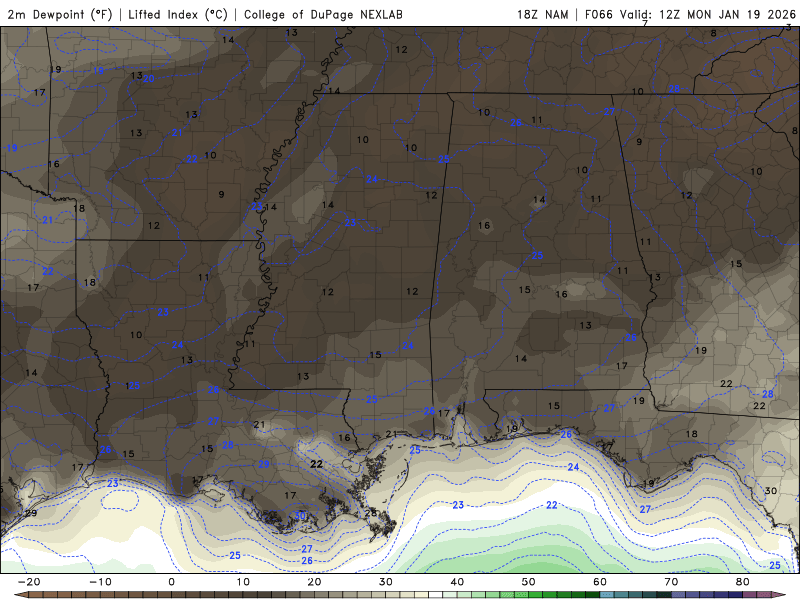Click the -20 label on the color scale

pyautogui.click(x=29, y=582)
